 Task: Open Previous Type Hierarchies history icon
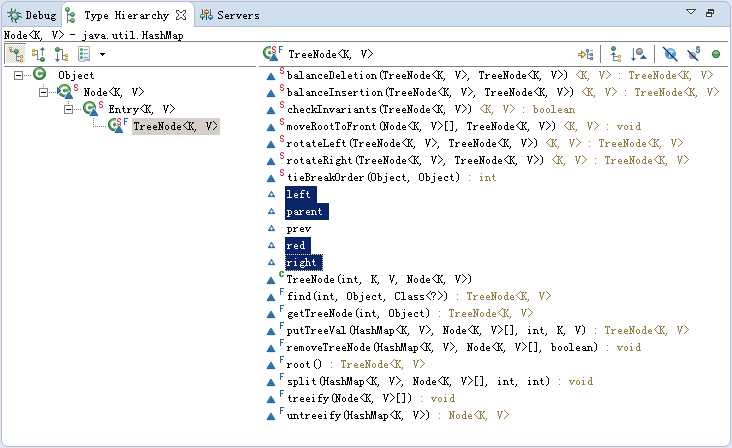pos(84,55)
